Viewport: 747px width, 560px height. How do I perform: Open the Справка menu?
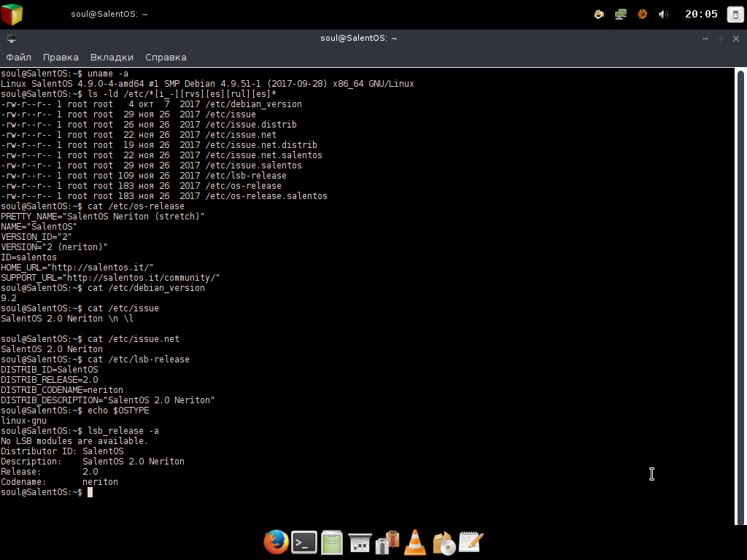tap(166, 57)
